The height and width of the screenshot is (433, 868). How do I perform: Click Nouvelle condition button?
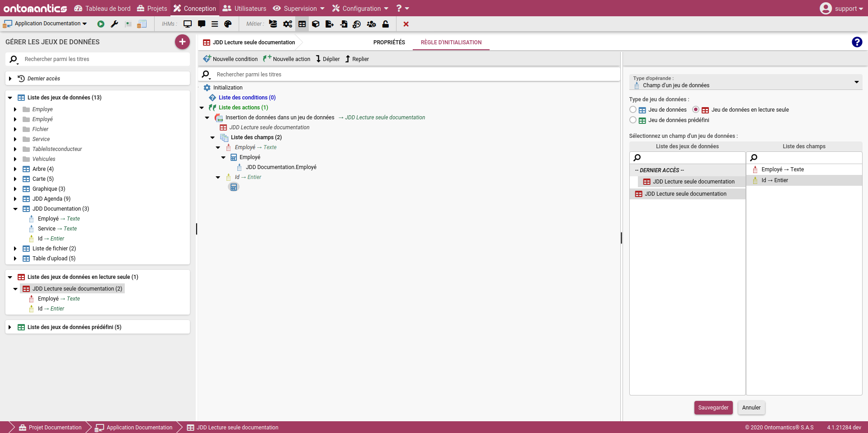click(x=231, y=59)
